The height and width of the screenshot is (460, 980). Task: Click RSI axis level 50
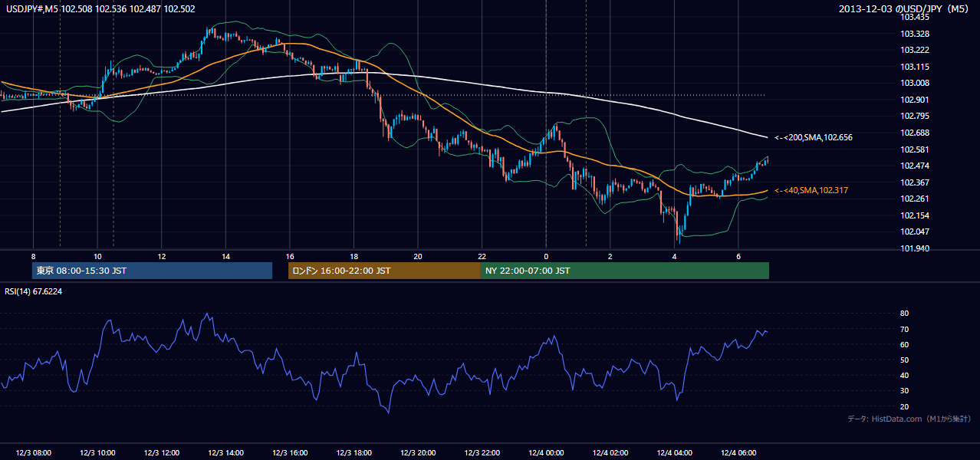[904, 360]
